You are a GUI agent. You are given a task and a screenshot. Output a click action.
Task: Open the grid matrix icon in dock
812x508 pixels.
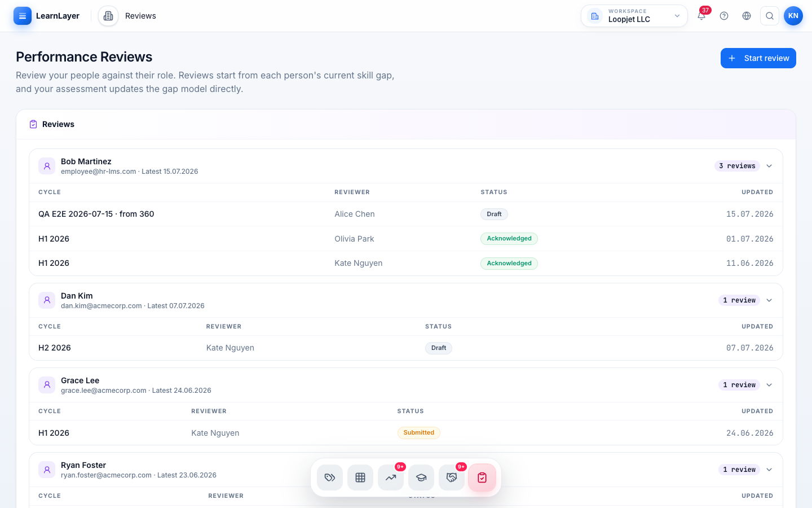360,478
